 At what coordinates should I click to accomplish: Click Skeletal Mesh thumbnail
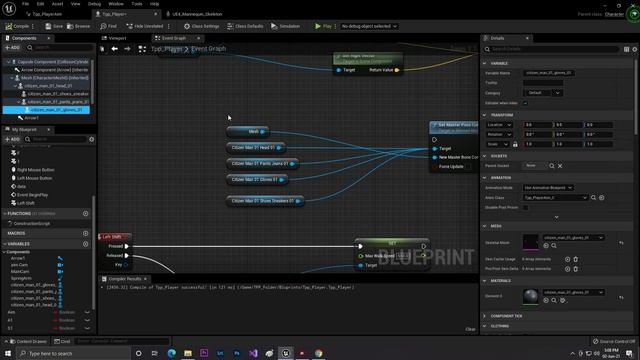pyautogui.click(x=531, y=242)
